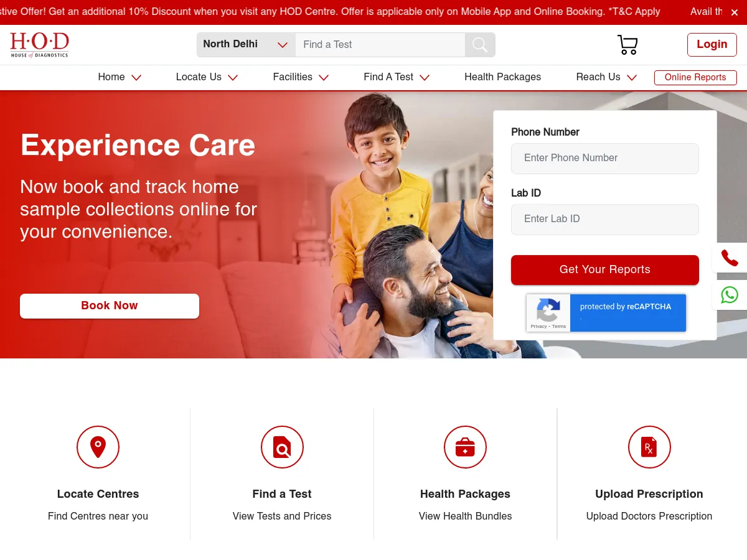Expand the Reach Us menu chevron
Image resolution: width=747 pixels, height=560 pixels.
tap(632, 78)
